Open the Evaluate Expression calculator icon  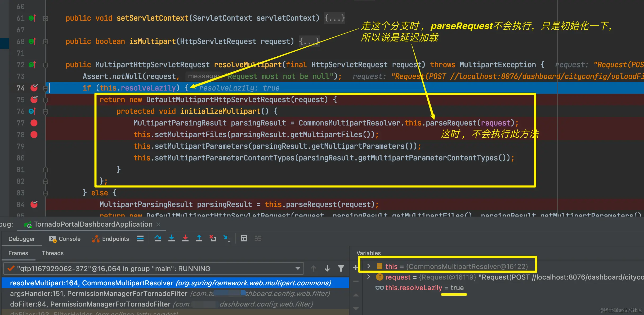click(244, 238)
